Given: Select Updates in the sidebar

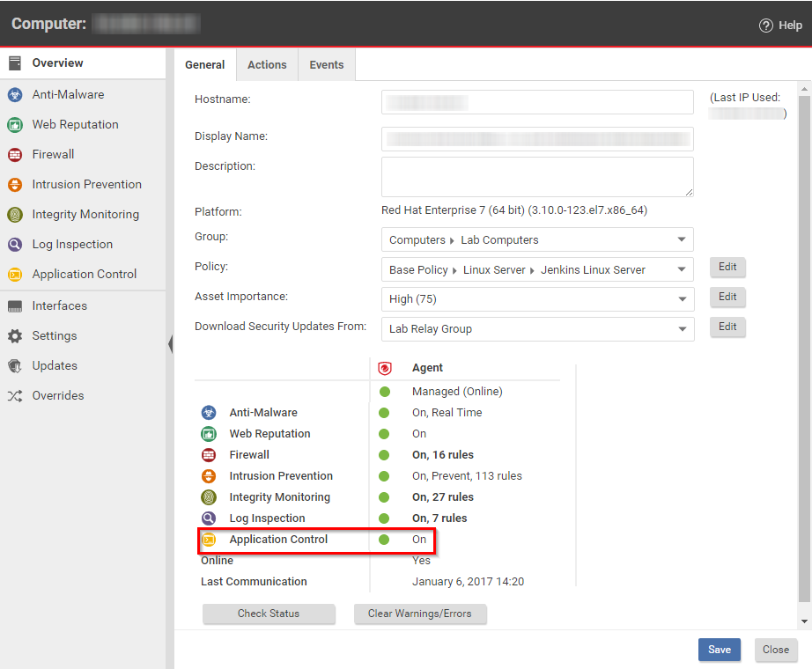Looking at the screenshot, I should pyautogui.click(x=52, y=365).
